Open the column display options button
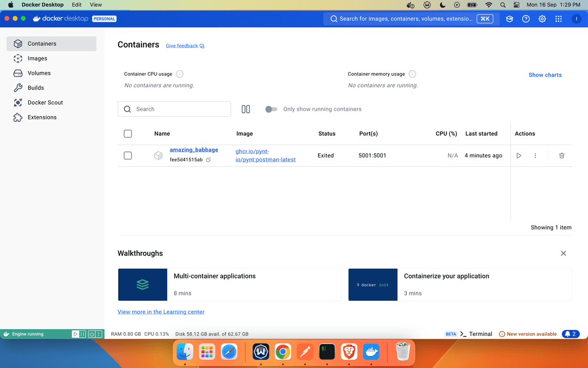588x368 pixels. (x=246, y=109)
